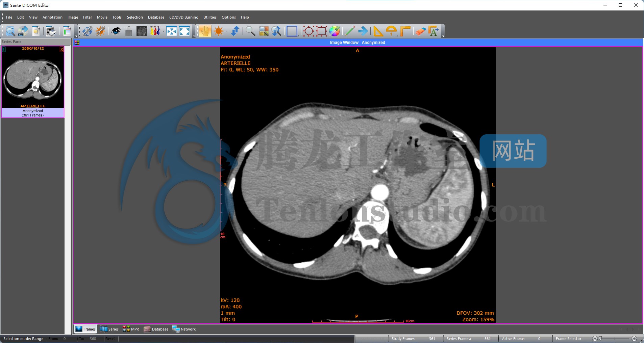This screenshot has width=644, height=343.
Task: Click Selection mode: Range status text
Action: point(23,339)
